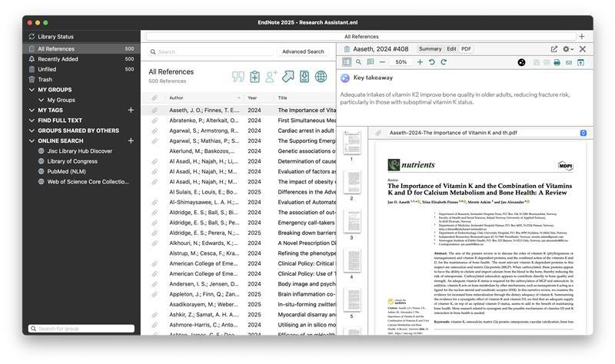The height and width of the screenshot is (364, 615).
Task: Close the Aaseth 2024 reference panel
Action: [x=583, y=49]
